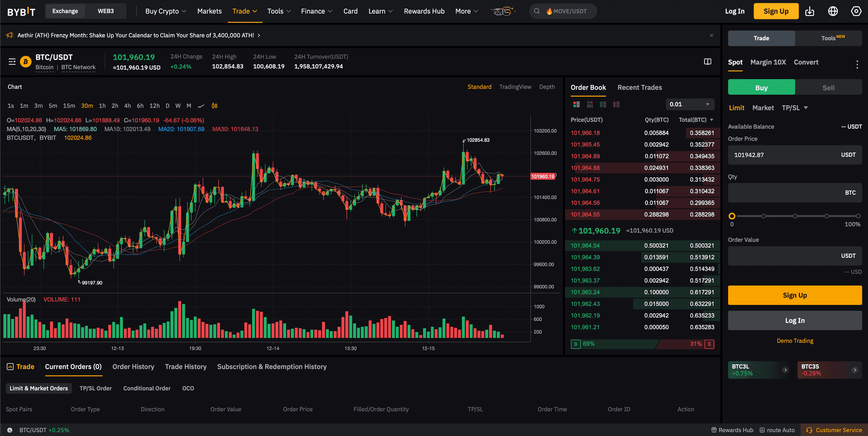Select the line chart type icon

pyautogui.click(x=200, y=106)
